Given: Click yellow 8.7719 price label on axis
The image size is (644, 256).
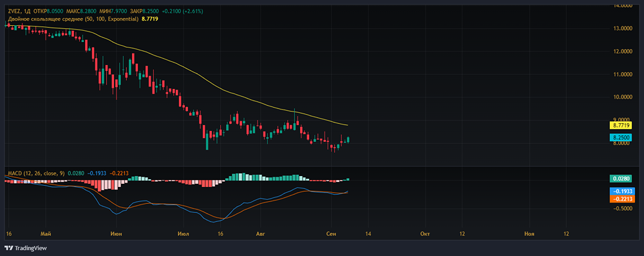Looking at the screenshot, I should click(621, 125).
